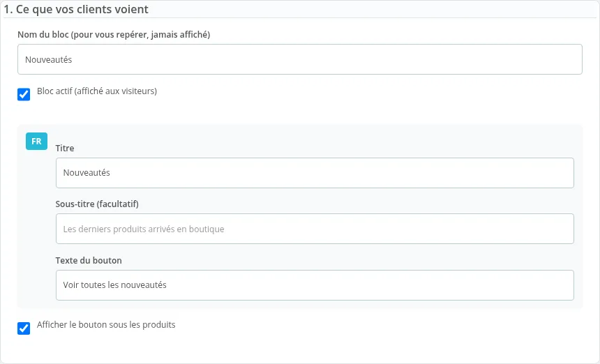Click the Nom du bloc input field
This screenshot has width=600, height=364.
coord(299,59)
